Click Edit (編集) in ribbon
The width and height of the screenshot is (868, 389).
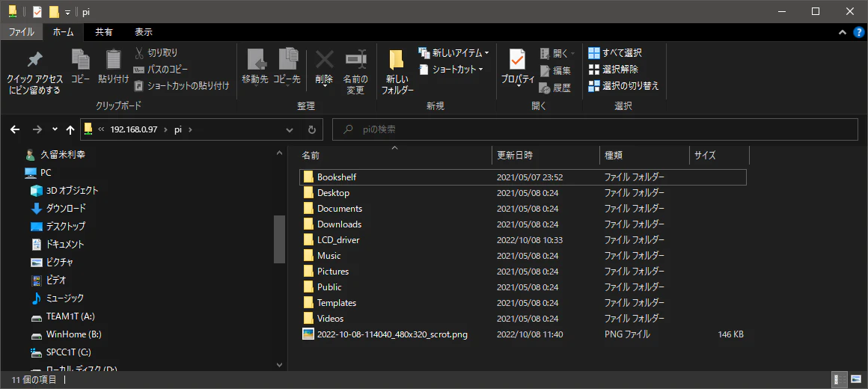tap(555, 70)
